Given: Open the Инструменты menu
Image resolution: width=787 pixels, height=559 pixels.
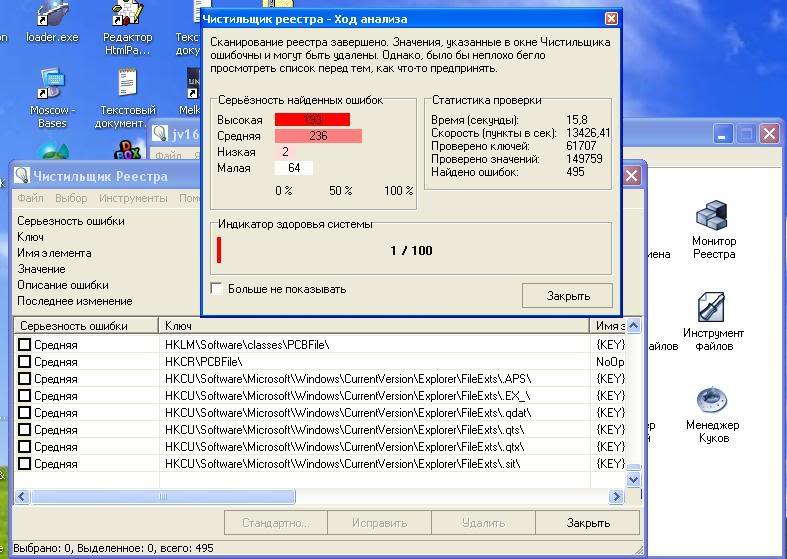Looking at the screenshot, I should coord(133,198).
